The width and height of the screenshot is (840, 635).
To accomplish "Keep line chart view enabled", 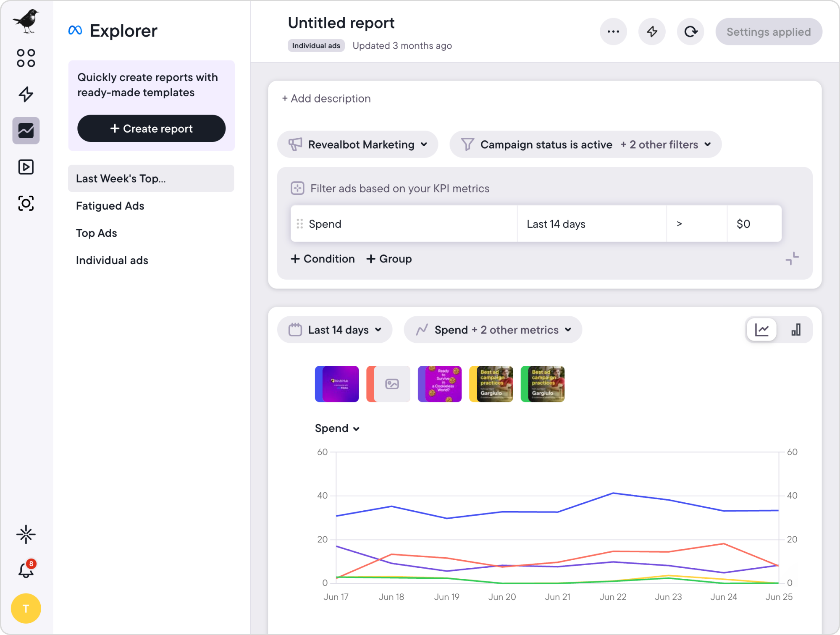I will (x=761, y=330).
